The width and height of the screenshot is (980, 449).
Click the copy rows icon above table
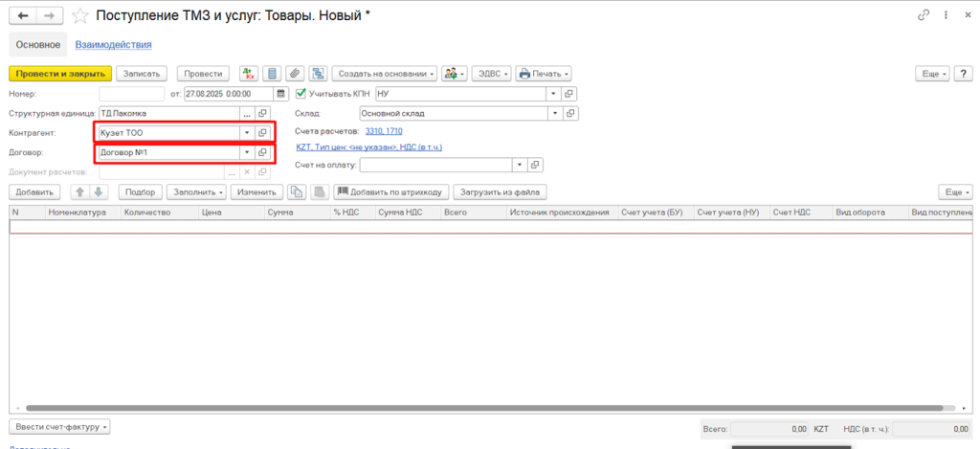pyautogui.click(x=298, y=191)
